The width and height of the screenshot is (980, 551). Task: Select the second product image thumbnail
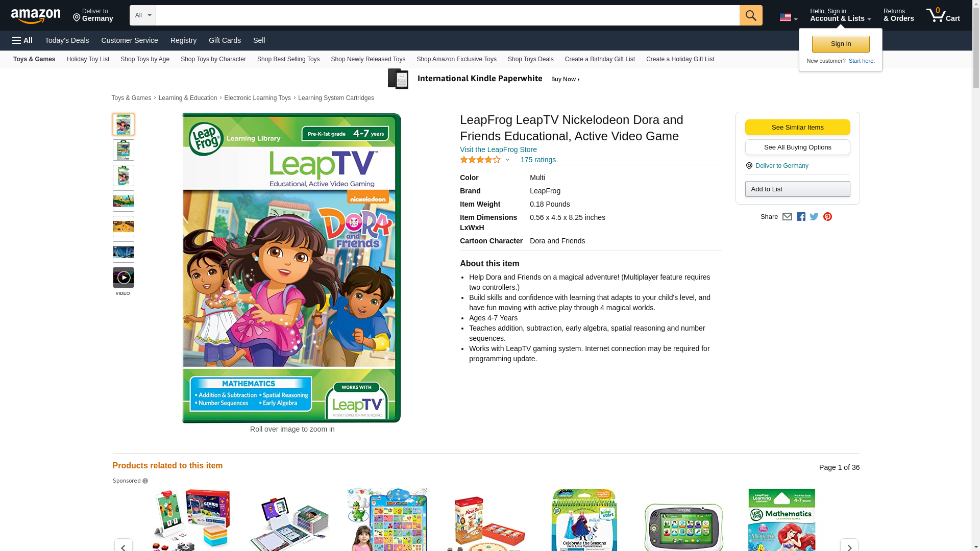[124, 150]
